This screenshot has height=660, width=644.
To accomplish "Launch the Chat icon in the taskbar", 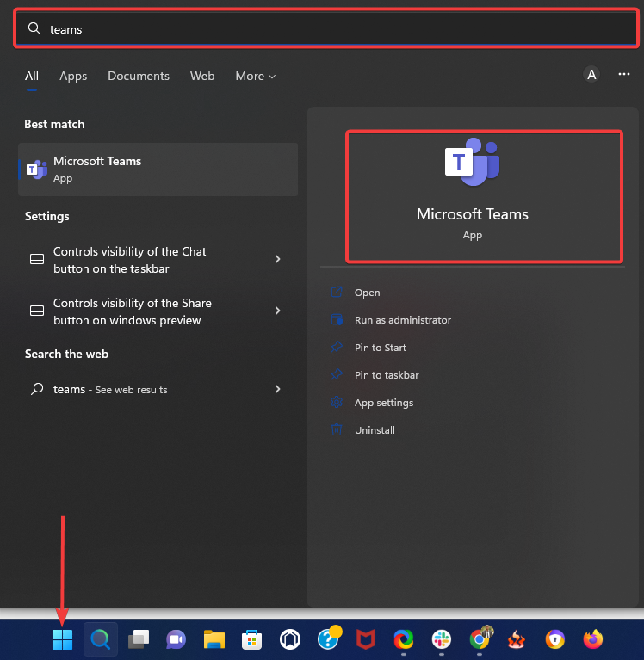I will (x=176, y=639).
